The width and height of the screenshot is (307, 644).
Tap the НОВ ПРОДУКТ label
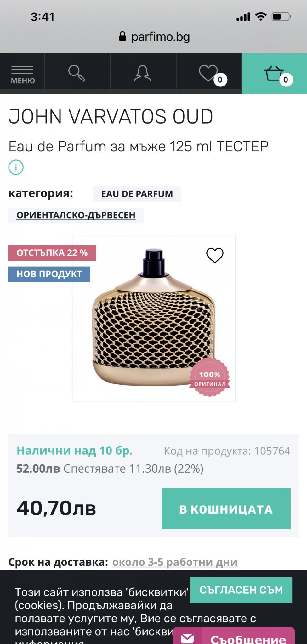(49, 274)
